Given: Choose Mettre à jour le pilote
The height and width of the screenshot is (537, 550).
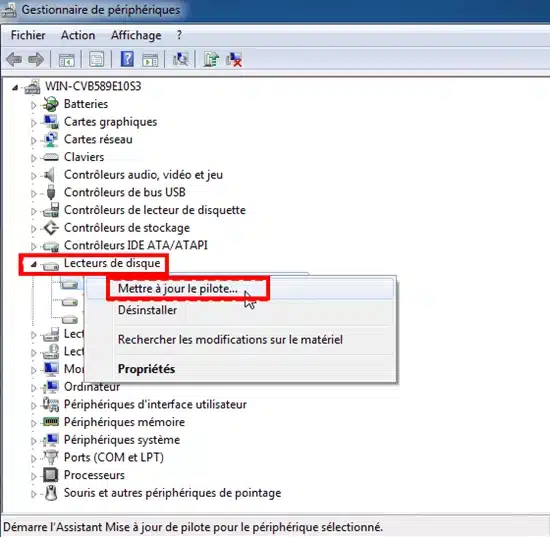Looking at the screenshot, I should pos(177,288).
